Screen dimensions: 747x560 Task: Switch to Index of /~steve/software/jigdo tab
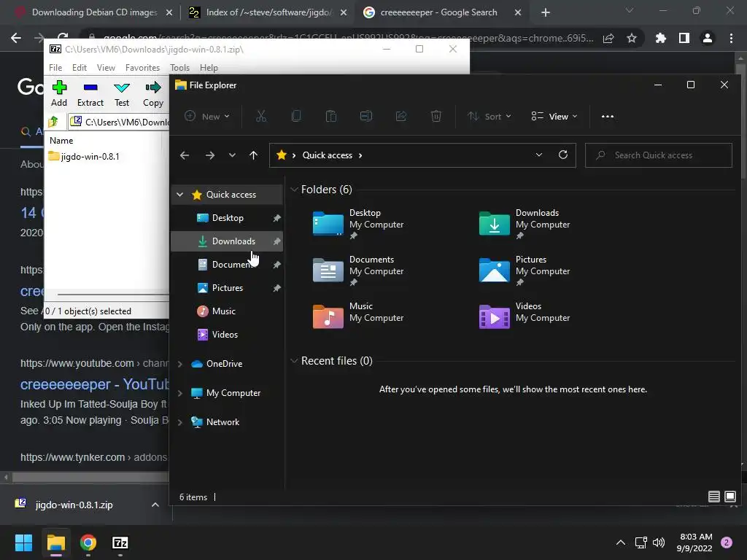pyautogui.click(x=268, y=12)
